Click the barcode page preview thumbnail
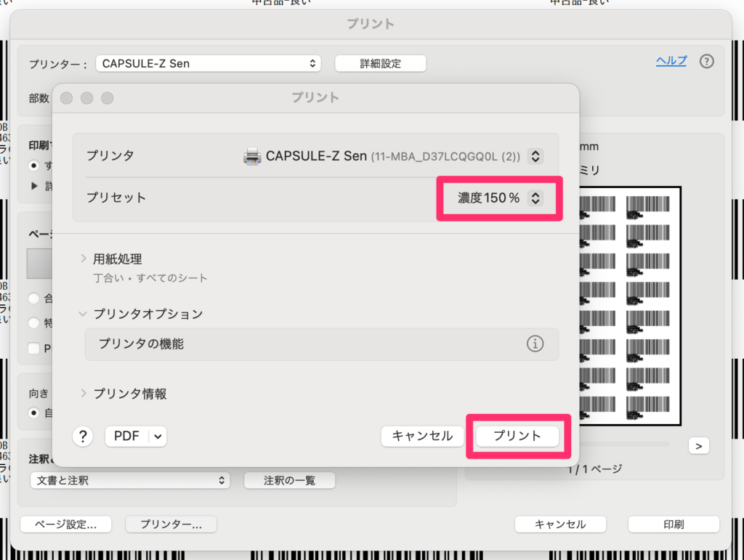Screen dimensions: 744x560 tap(625, 305)
